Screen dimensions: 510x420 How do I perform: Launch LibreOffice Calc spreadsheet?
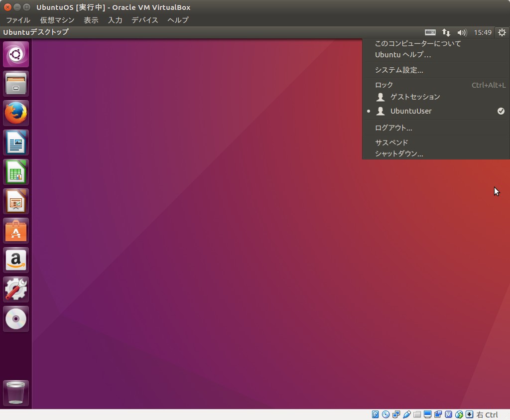point(16,172)
